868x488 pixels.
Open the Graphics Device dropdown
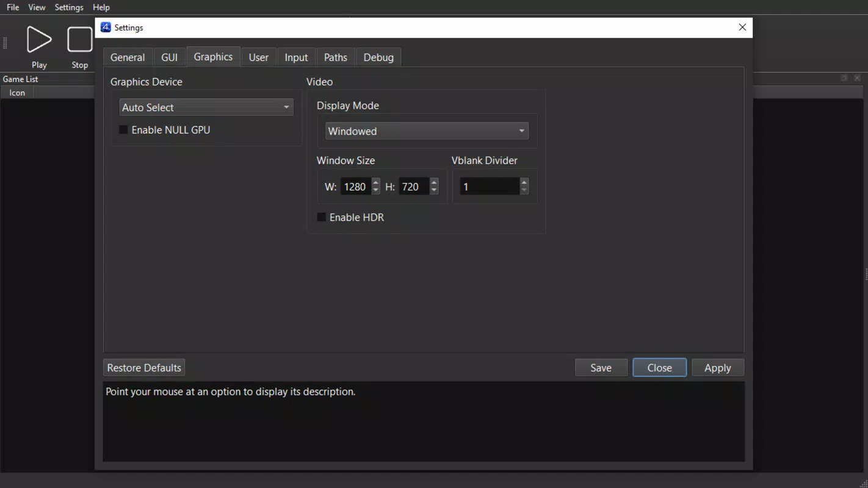[206, 107]
